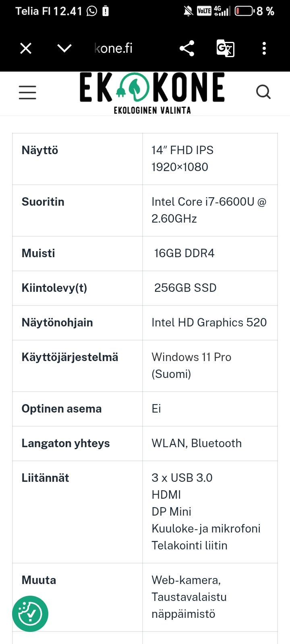The width and height of the screenshot is (290, 644).
Task: Tap the 16GB DDR4 memory value
Action: click(184, 253)
